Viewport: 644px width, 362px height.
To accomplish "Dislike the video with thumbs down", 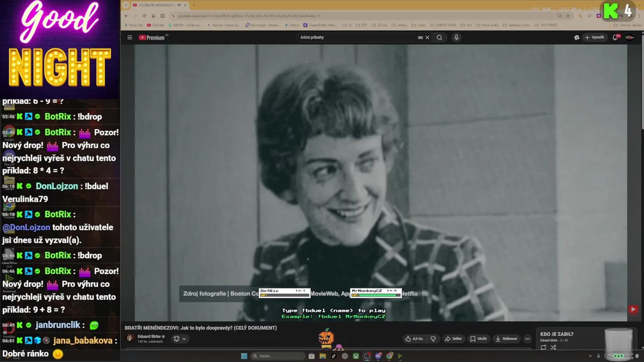I will [433, 339].
